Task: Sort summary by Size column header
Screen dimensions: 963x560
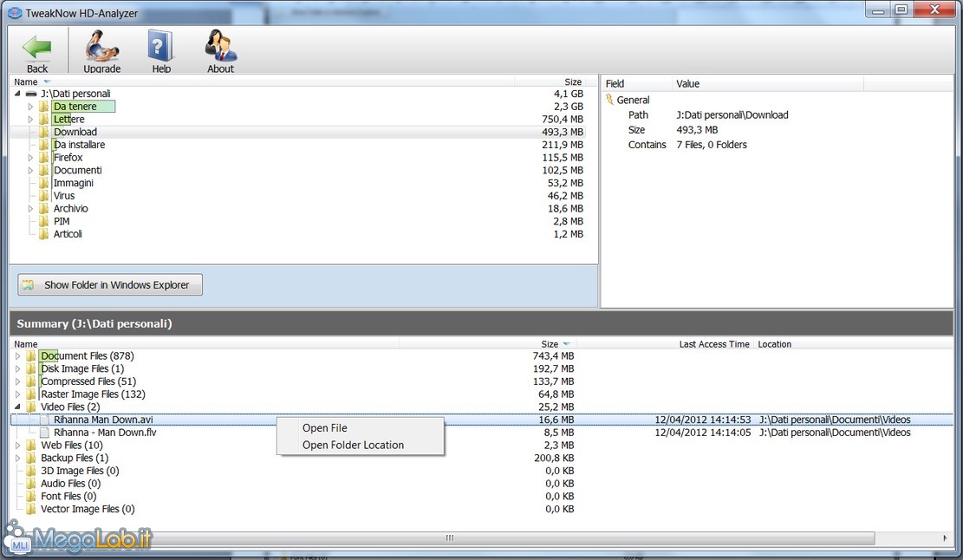Action: (488, 344)
